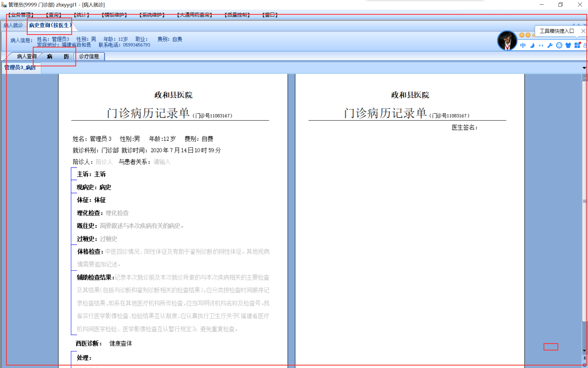Click the wrench toolbox icon
Screen dimensions: 588x368
pos(550,45)
